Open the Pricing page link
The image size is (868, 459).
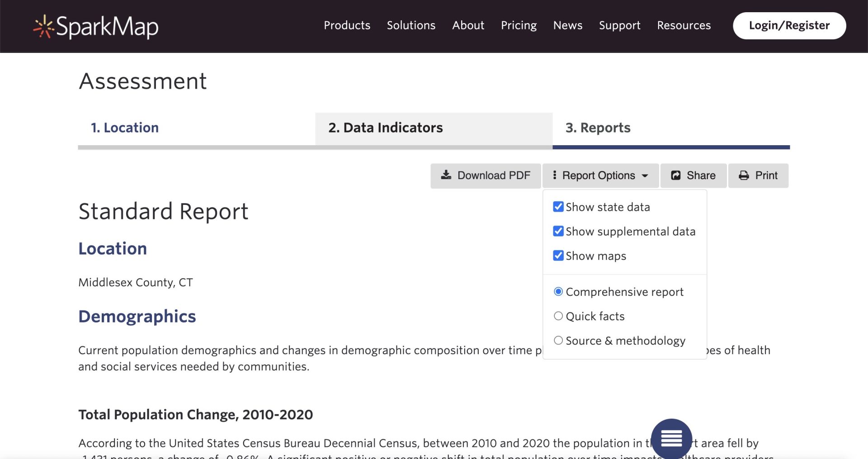pos(519,25)
